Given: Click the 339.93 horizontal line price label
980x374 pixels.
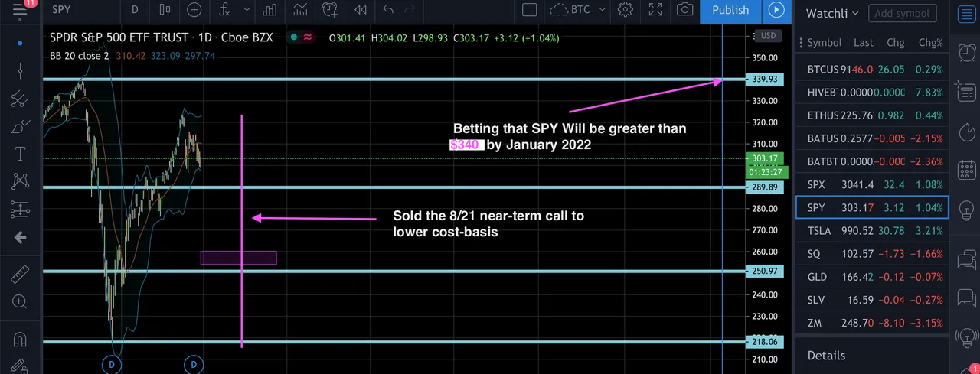Looking at the screenshot, I should [x=765, y=79].
